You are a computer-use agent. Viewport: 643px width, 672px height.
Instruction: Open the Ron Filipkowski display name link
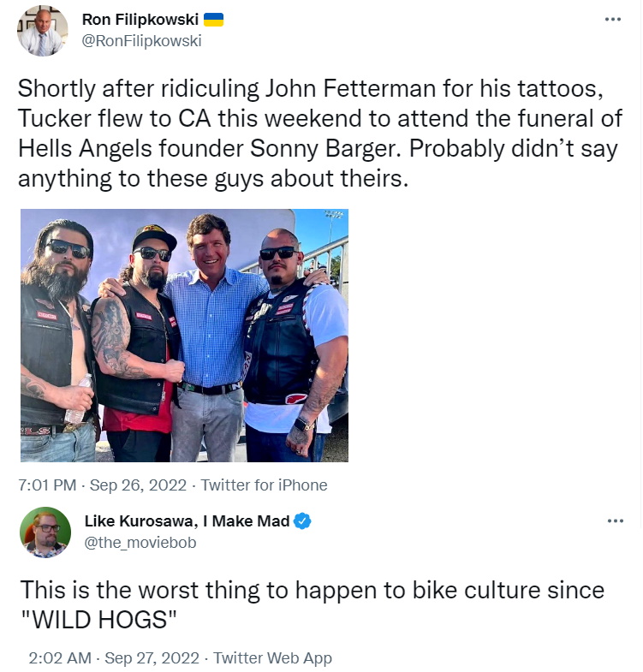tap(140, 19)
